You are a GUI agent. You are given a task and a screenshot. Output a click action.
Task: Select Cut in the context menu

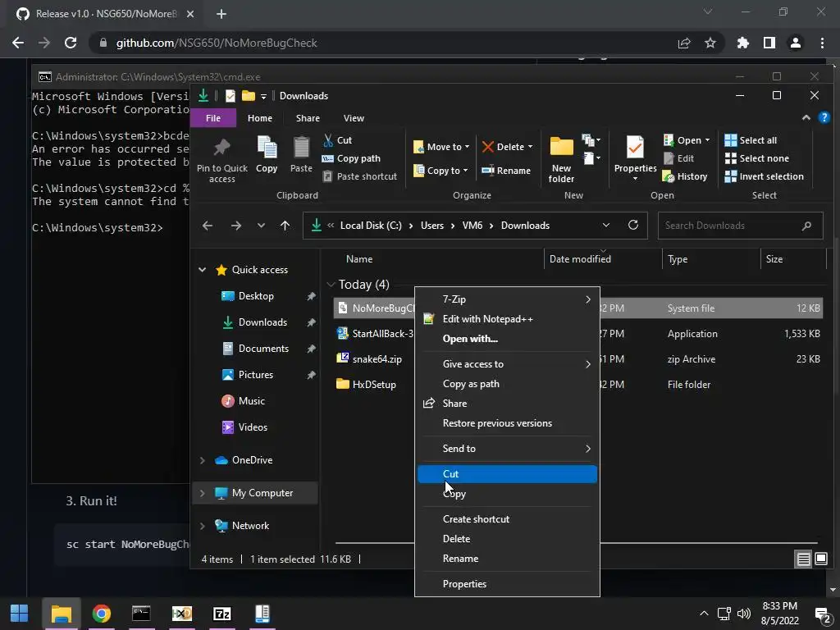click(x=507, y=474)
